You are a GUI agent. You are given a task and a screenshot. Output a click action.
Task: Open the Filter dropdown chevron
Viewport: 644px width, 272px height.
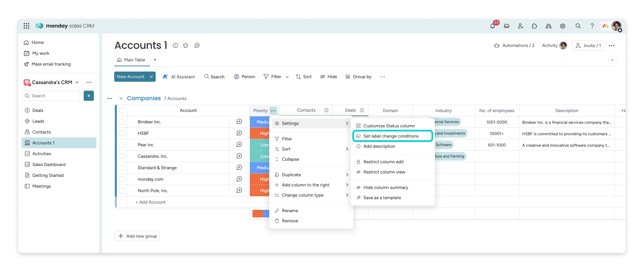287,77
